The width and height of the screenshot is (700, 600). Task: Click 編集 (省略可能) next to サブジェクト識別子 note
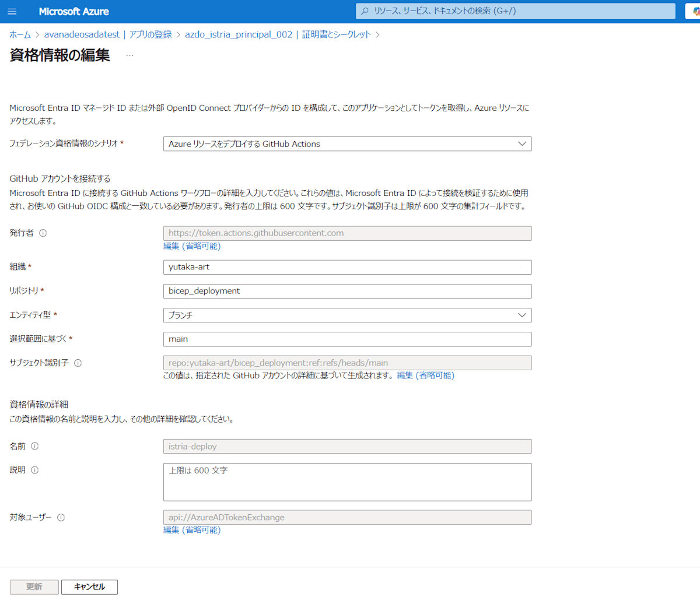(425, 376)
